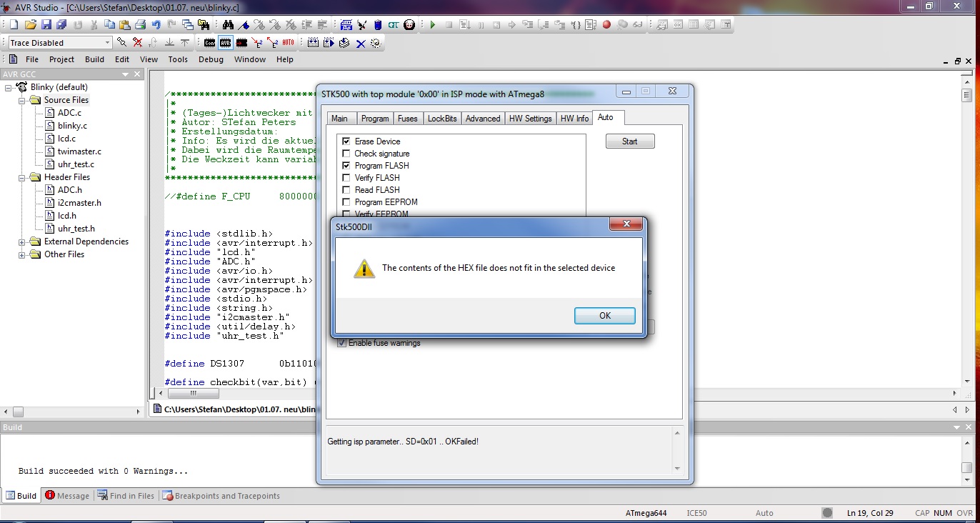This screenshot has height=523, width=980.
Task: Tick the Program EEPROM checkbox
Action: point(346,202)
